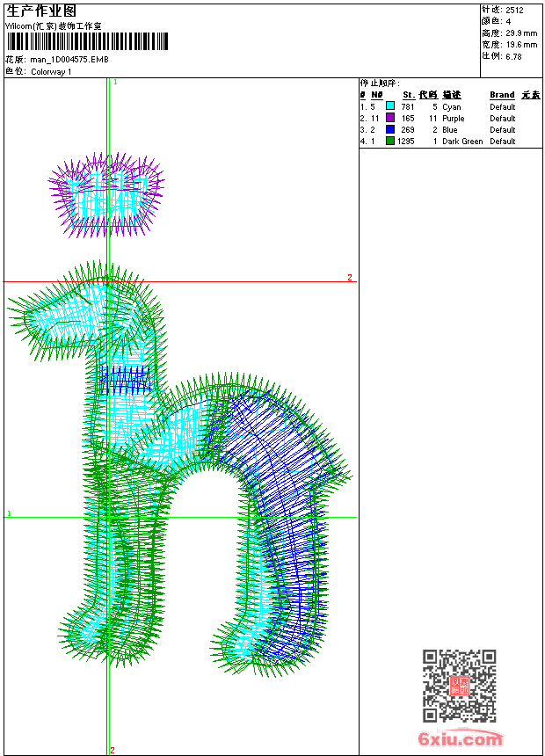Click the Wilcom studio name text
Image resolution: width=545 pixels, height=756 pixels.
pyautogui.click(x=53, y=26)
